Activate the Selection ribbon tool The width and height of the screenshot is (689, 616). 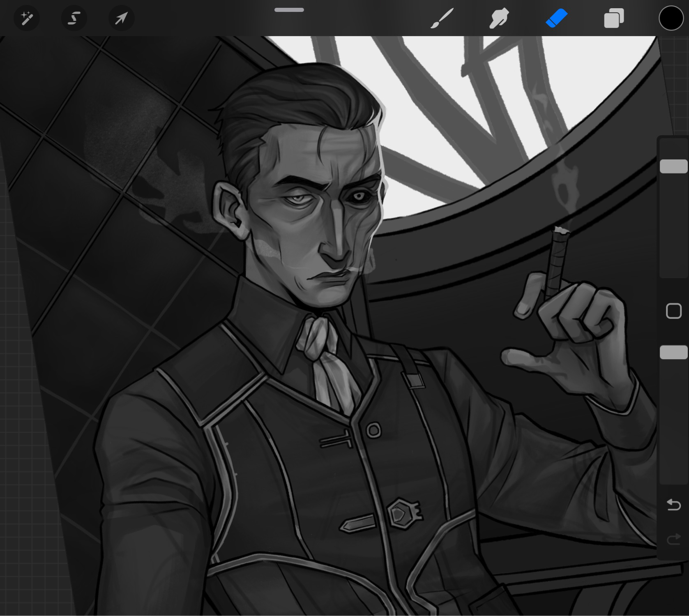pyautogui.click(x=74, y=18)
